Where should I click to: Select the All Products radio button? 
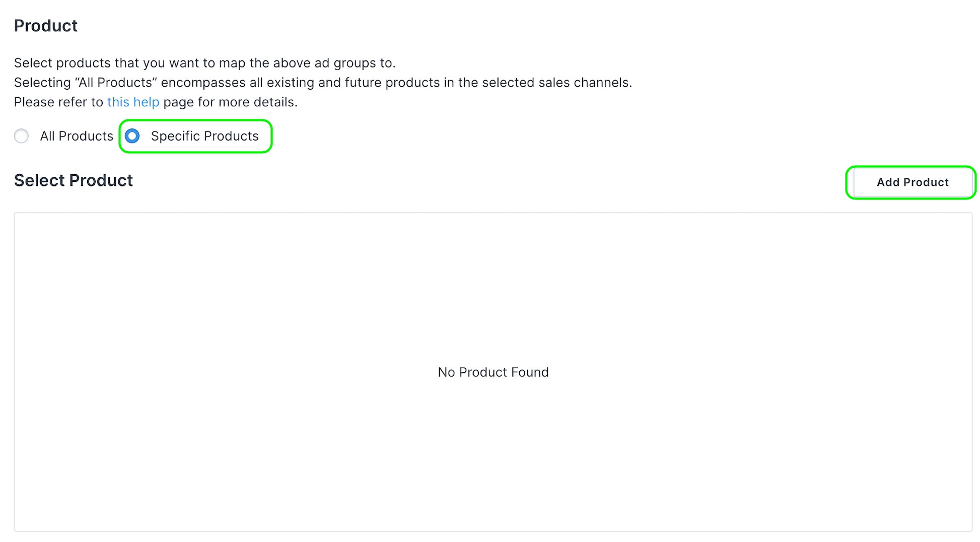[22, 136]
